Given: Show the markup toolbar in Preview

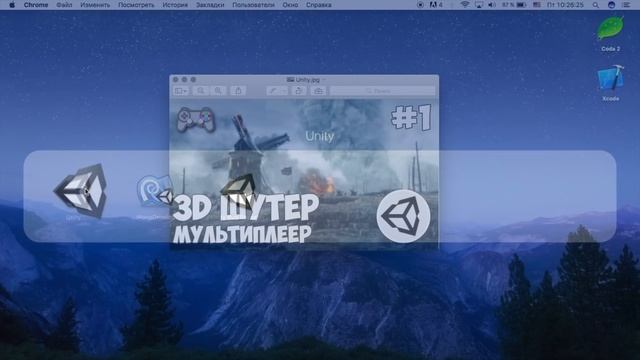Looking at the screenshot, I should (x=318, y=91).
